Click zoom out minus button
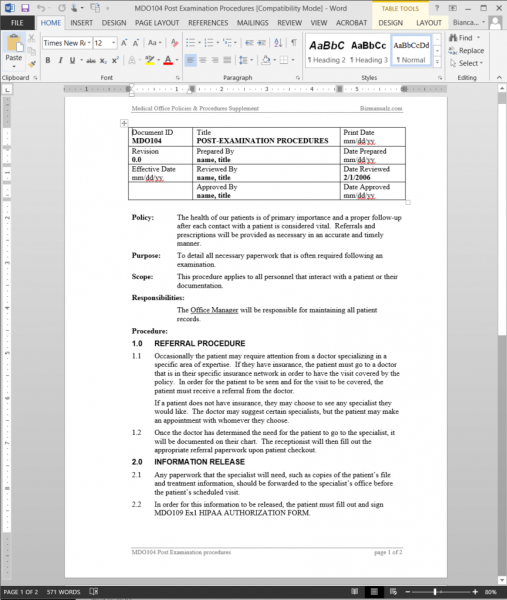This screenshot has height=600, width=507. click(x=408, y=592)
